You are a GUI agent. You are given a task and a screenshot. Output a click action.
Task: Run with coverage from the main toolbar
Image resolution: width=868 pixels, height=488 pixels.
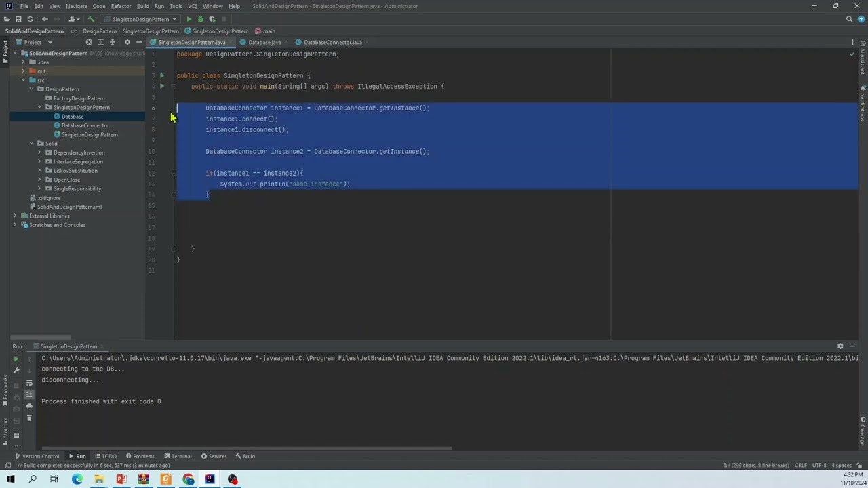(212, 19)
